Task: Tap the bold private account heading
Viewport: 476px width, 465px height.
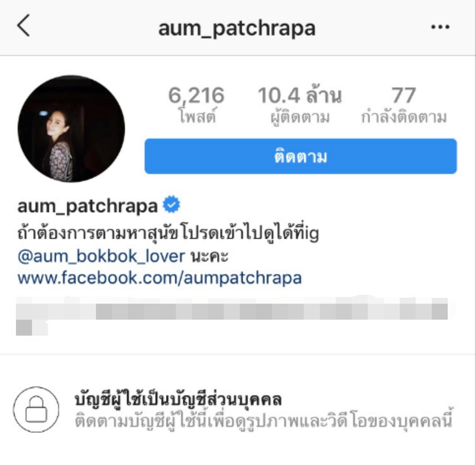Action: click(178, 400)
